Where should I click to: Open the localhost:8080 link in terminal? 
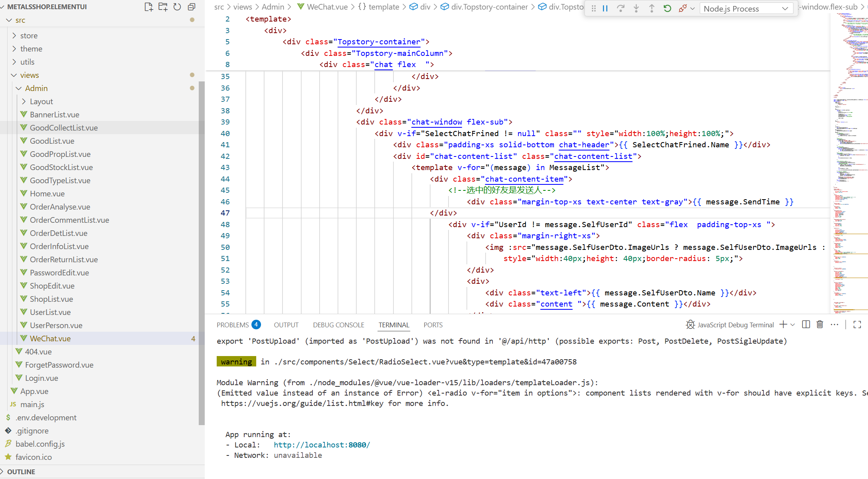pyautogui.click(x=322, y=445)
